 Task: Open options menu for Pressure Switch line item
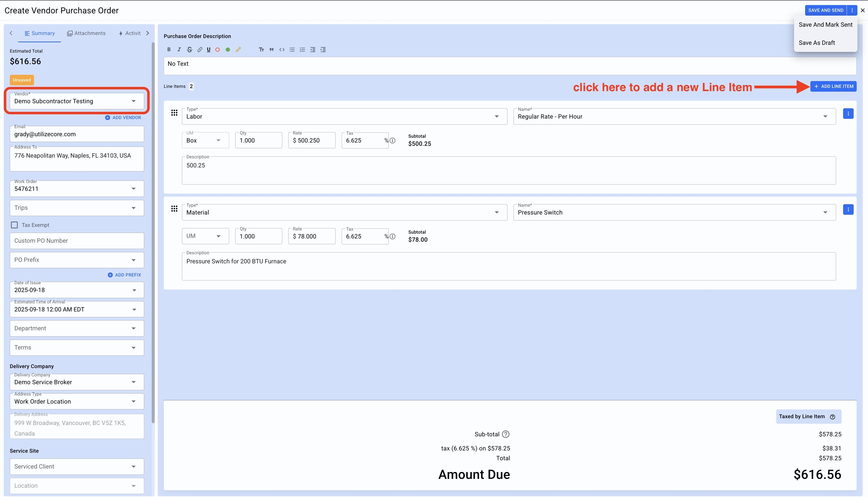pyautogui.click(x=848, y=209)
